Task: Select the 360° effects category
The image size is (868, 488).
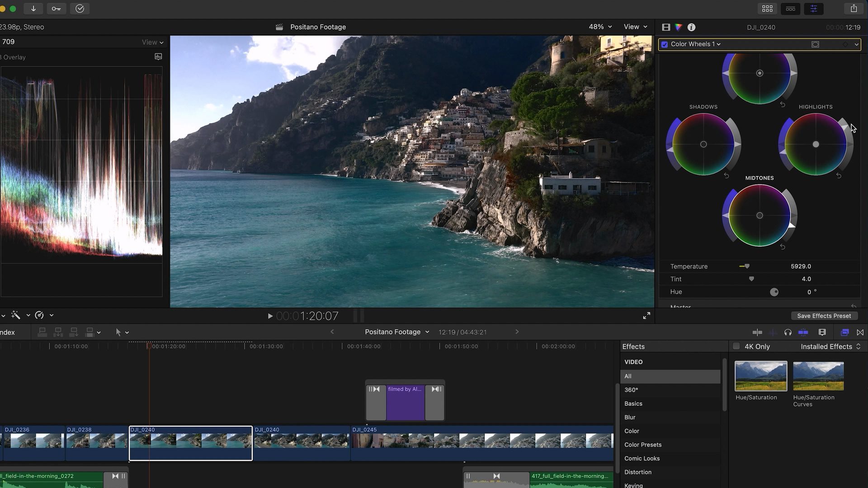Action: 670,389
